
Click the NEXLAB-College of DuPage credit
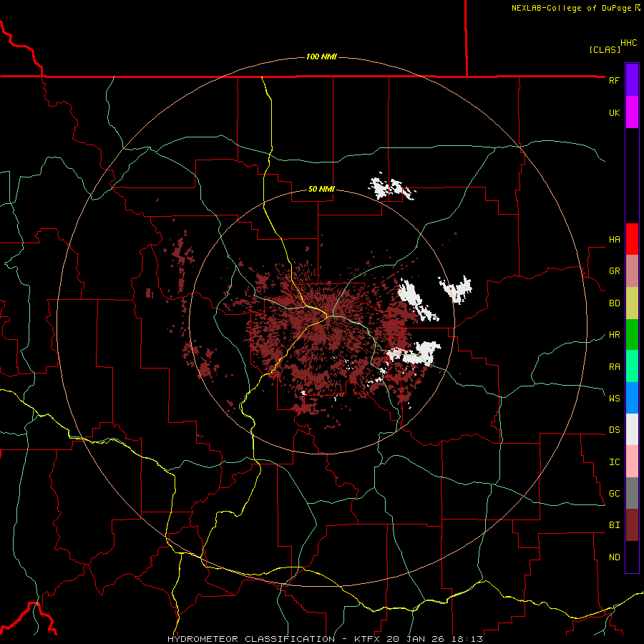click(x=575, y=8)
